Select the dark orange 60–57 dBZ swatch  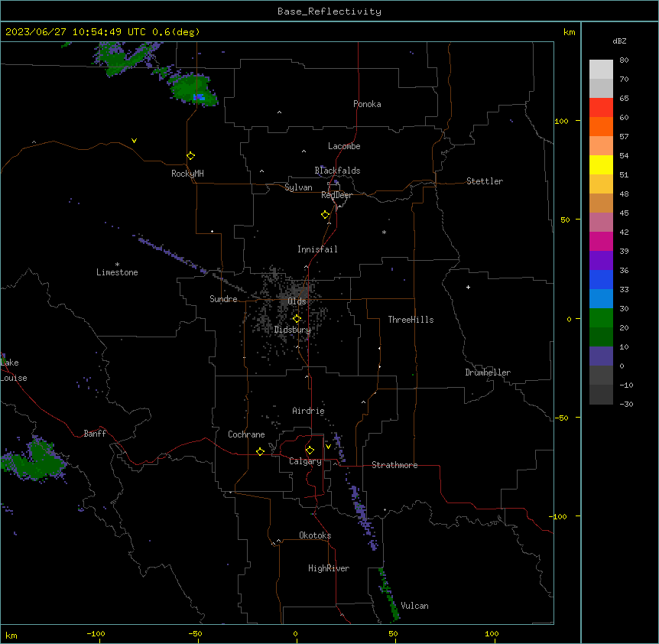(601, 126)
